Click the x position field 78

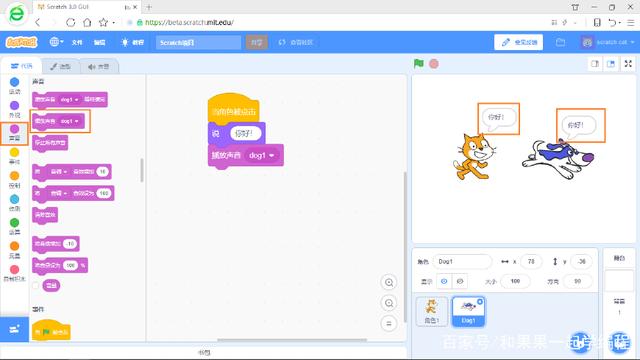pos(531,262)
